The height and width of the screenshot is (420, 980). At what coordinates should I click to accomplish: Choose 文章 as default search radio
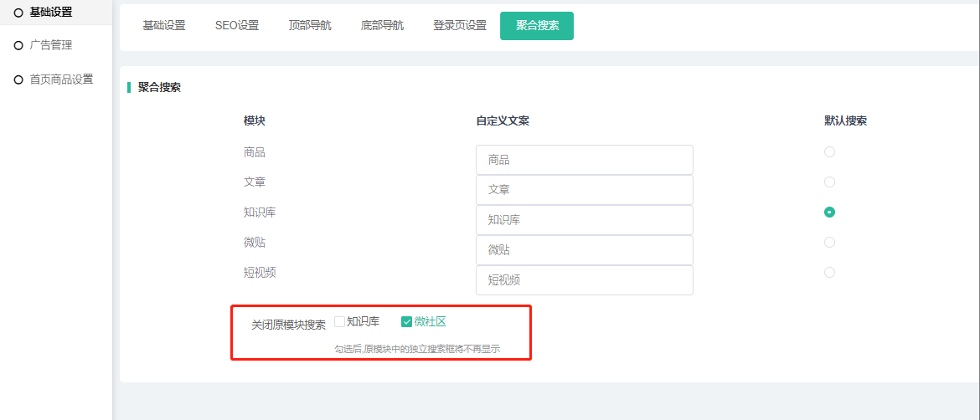pyautogui.click(x=829, y=182)
